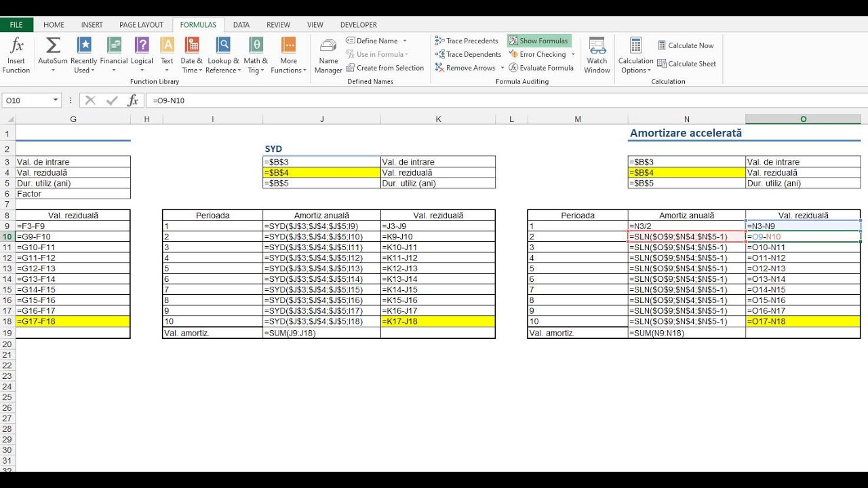Select the Amortizare accelerată title cell
The image size is (868, 488).
click(687, 134)
